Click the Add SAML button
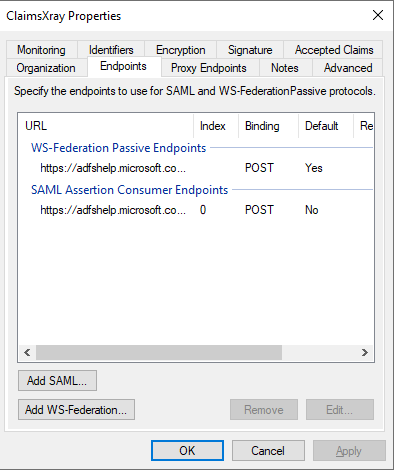The image size is (396, 471). point(57,380)
